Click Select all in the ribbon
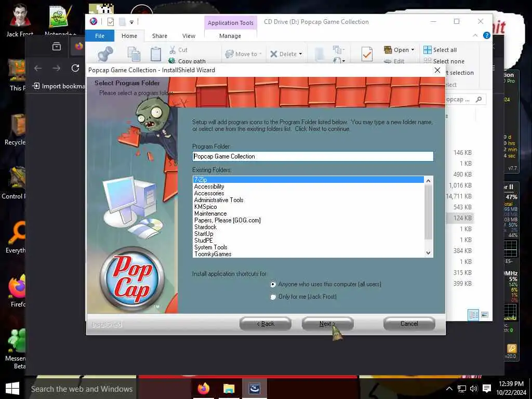532x399 pixels. [x=440, y=50]
